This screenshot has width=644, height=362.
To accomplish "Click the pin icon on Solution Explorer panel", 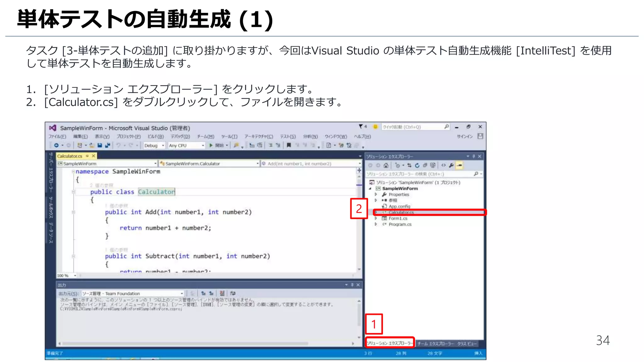I will coord(474,156).
